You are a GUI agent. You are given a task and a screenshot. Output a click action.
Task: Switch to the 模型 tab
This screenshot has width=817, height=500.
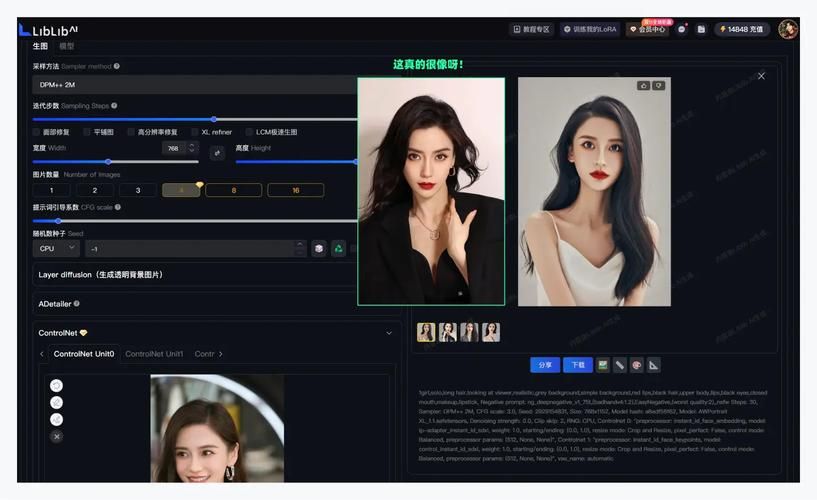[x=67, y=46]
